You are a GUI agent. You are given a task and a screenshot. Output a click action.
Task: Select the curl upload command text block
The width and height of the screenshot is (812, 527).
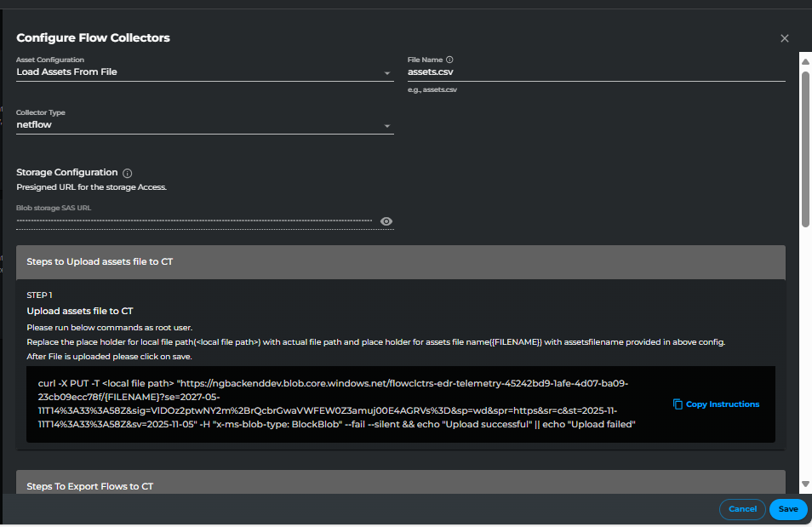point(340,404)
